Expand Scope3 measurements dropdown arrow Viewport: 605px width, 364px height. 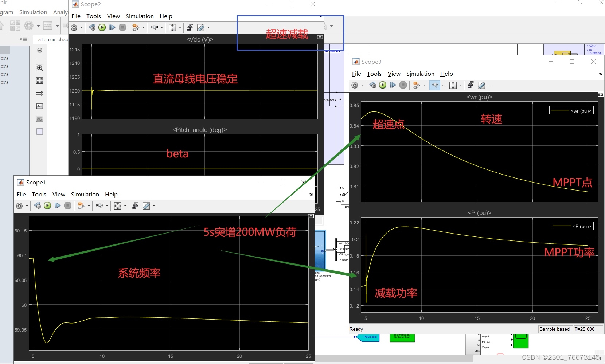[489, 85]
